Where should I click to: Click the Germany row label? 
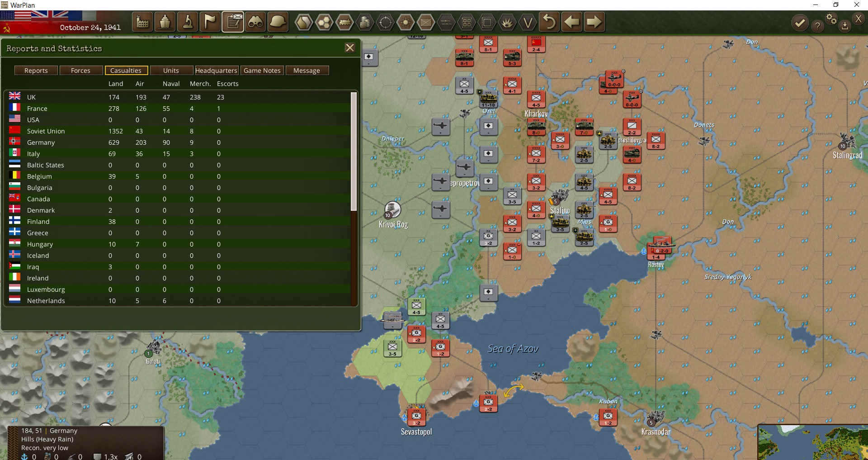(x=41, y=142)
